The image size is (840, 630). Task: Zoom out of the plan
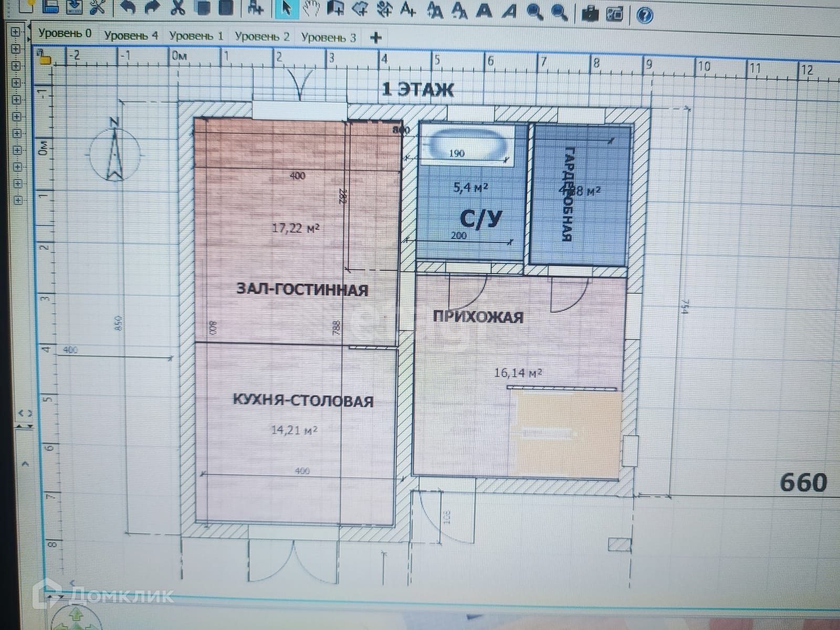pyautogui.click(x=560, y=13)
